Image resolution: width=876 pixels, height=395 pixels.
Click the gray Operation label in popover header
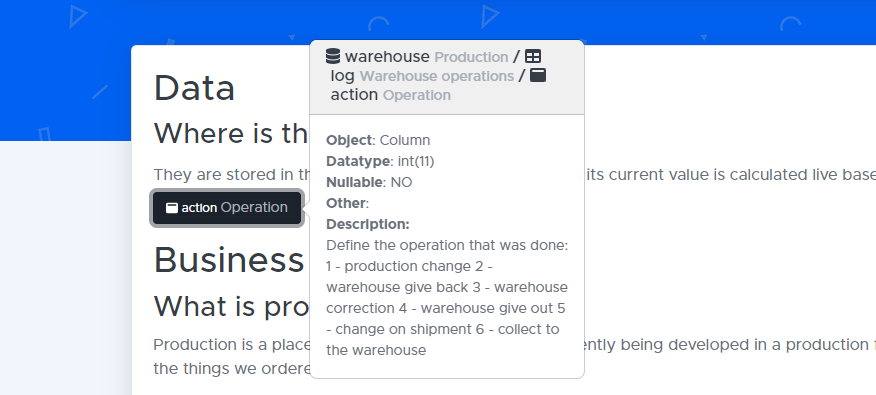417,95
